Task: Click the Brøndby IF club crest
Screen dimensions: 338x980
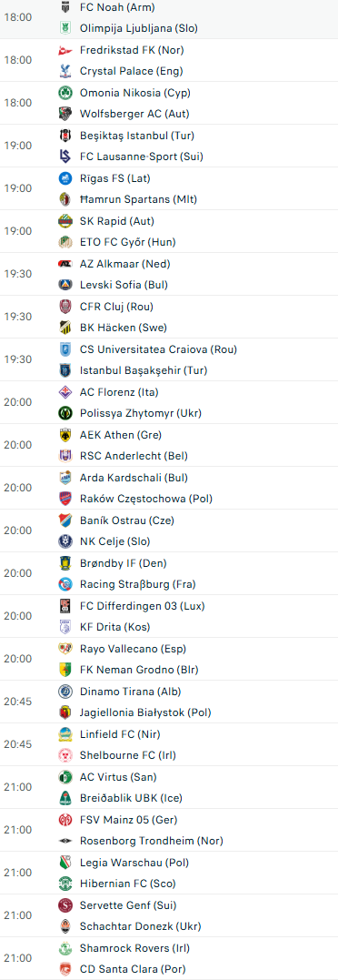Action: tap(65, 563)
